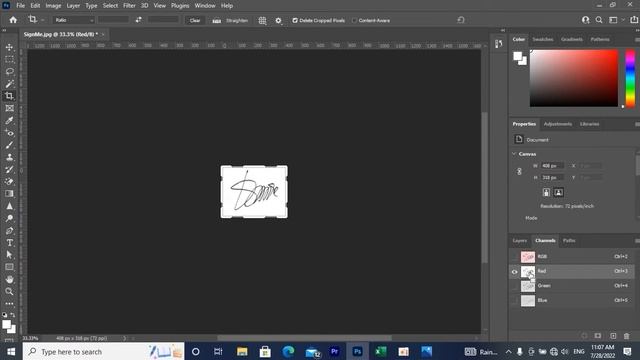Open Properties panel flyout menu
The image size is (640, 360).
tap(637, 124)
